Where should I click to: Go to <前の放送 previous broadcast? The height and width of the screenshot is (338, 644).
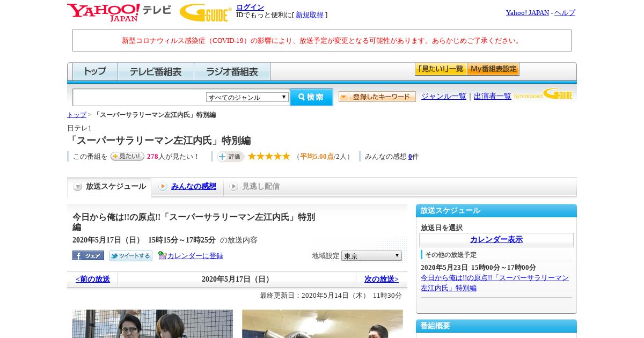(x=93, y=279)
